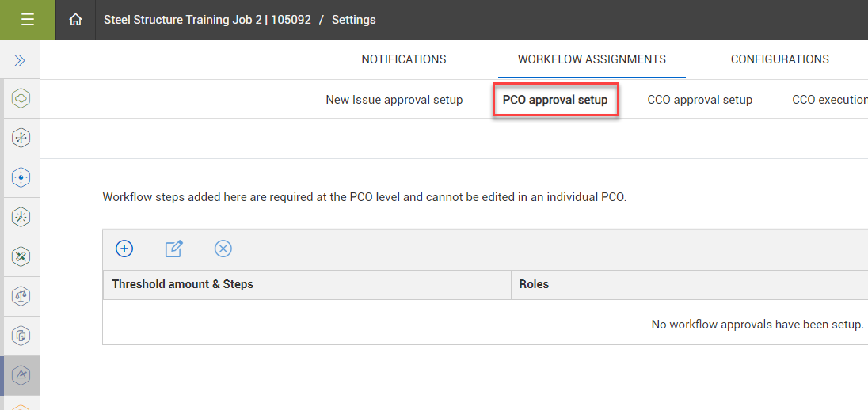The height and width of the screenshot is (410, 868).
Task: Open the scales hexagon sidebar module
Action: (21, 296)
